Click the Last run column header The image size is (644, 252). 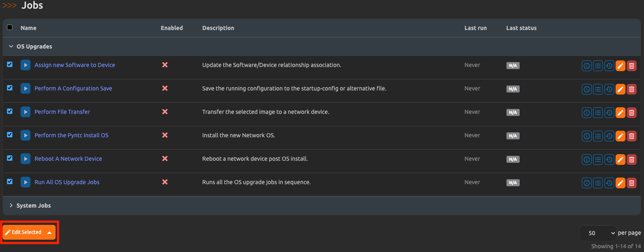tap(475, 28)
